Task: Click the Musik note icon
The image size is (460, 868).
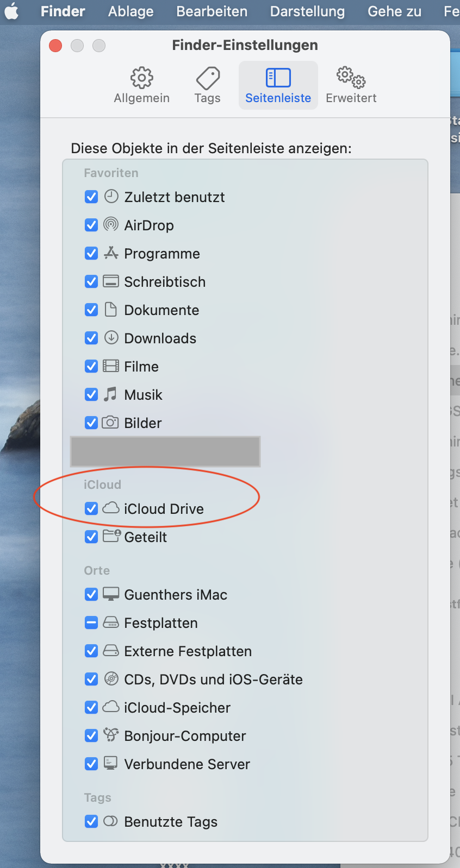Action: pos(111,394)
